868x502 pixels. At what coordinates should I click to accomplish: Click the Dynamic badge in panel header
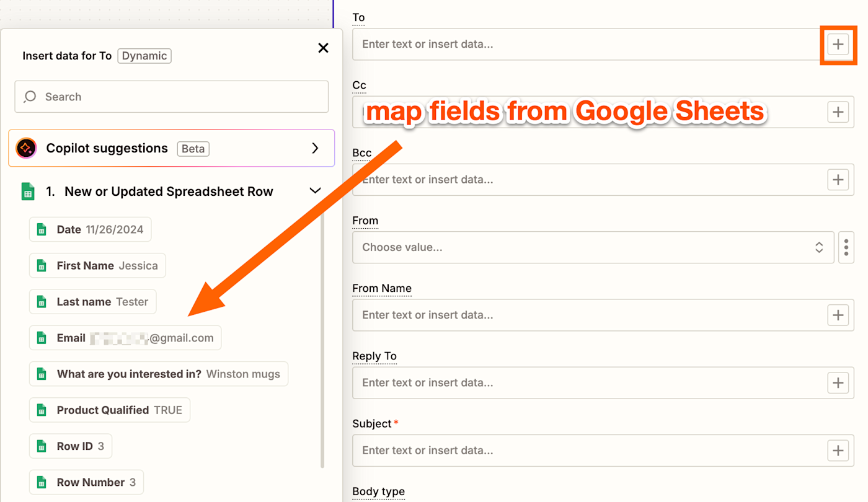(x=144, y=56)
